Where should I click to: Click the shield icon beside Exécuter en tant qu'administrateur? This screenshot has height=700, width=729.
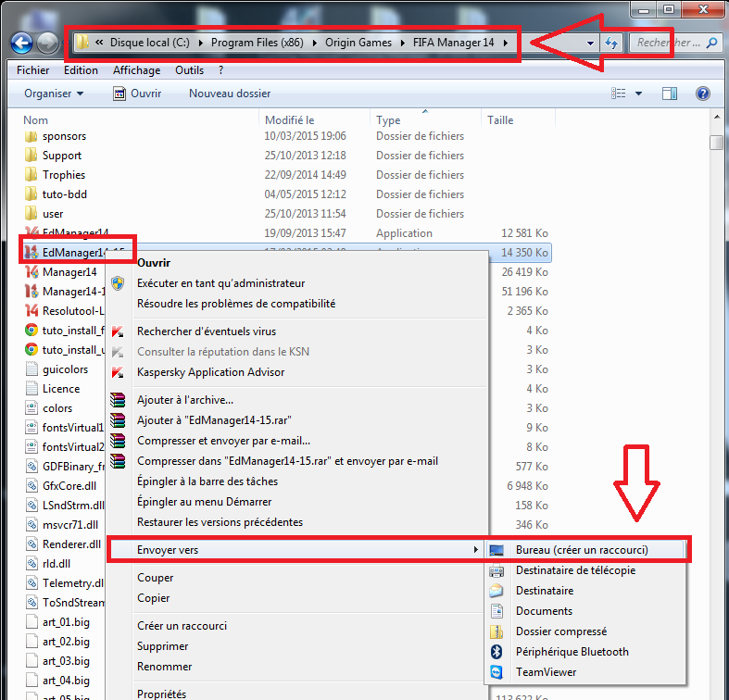118,283
